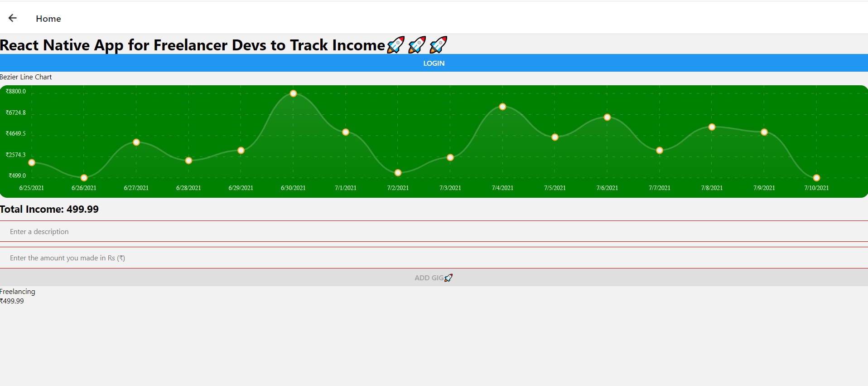
Task: Select the 7/4/2021 chart data point
Action: [502, 107]
